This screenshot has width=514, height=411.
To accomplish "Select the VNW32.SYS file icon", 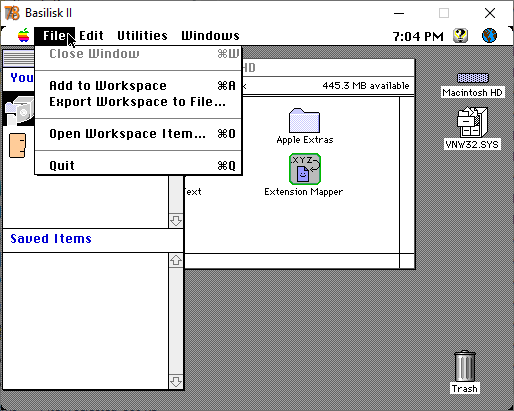I will pyautogui.click(x=472, y=122).
